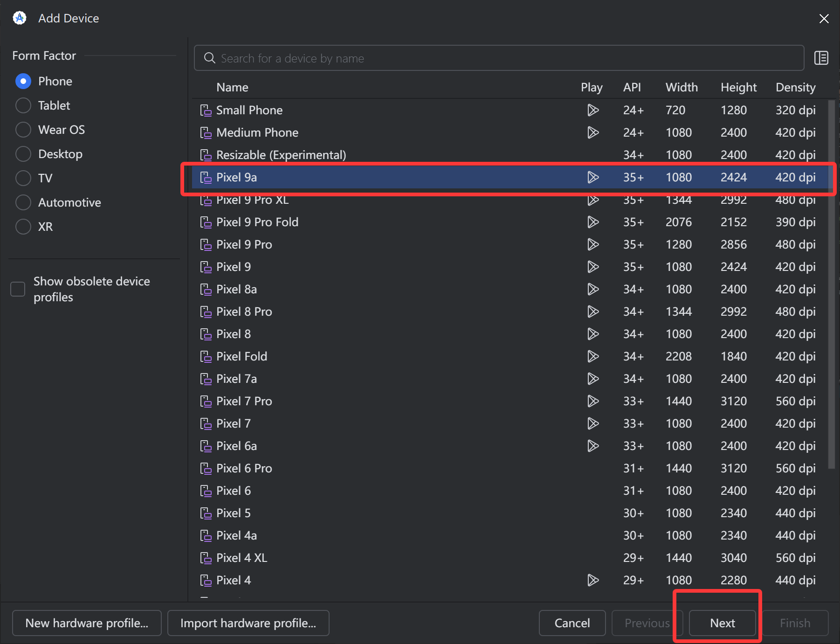
Task: Click Next to continue device setup
Action: 722,623
